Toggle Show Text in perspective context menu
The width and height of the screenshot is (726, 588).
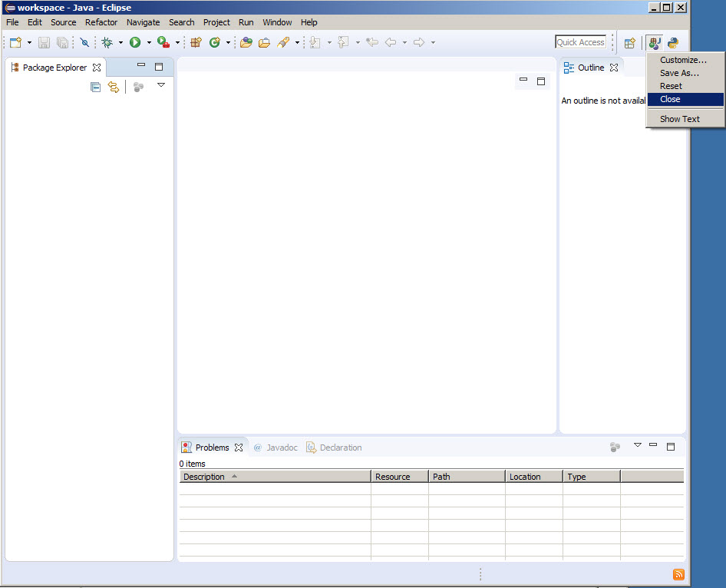(679, 119)
